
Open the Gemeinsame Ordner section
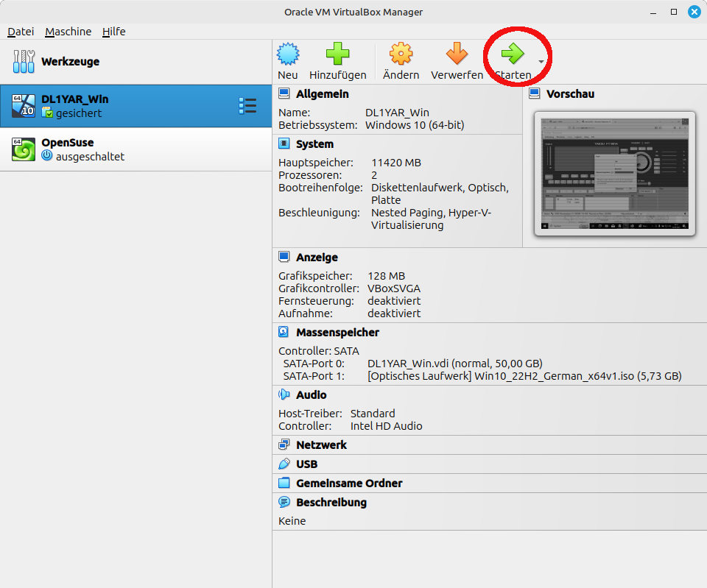(x=348, y=483)
